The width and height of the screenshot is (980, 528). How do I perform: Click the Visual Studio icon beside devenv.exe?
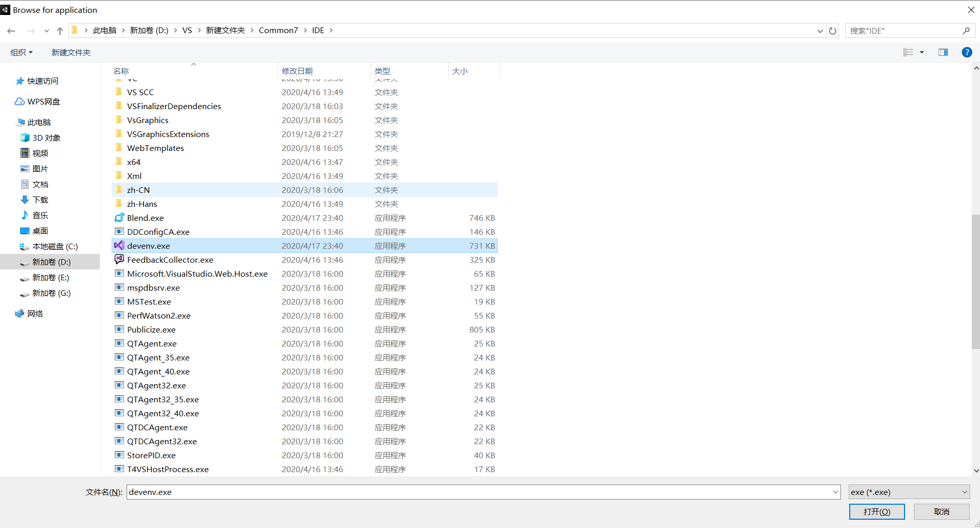(119, 245)
